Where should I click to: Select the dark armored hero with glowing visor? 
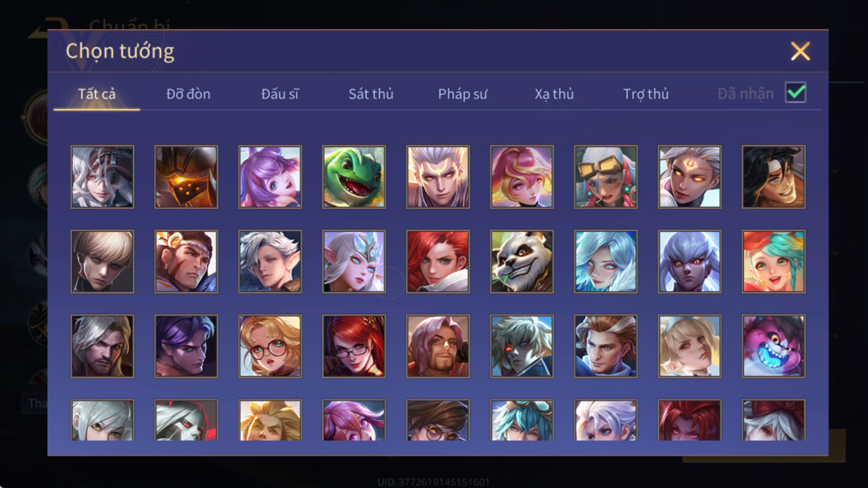(x=186, y=177)
